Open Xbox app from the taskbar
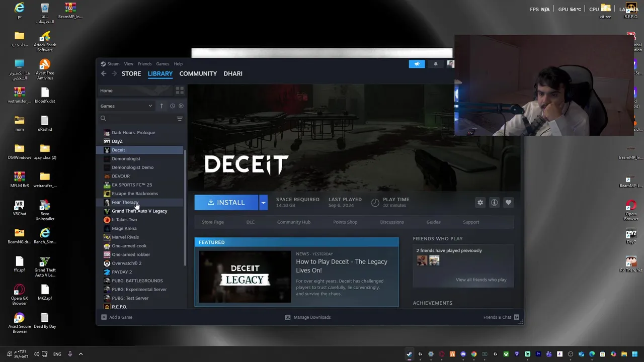644x362 pixels. pyautogui.click(x=506, y=354)
